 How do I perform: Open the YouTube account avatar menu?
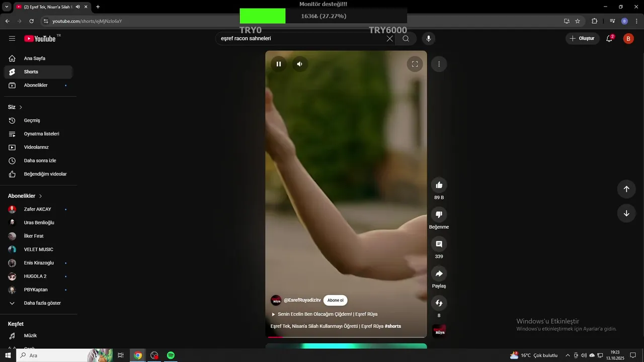click(x=628, y=39)
